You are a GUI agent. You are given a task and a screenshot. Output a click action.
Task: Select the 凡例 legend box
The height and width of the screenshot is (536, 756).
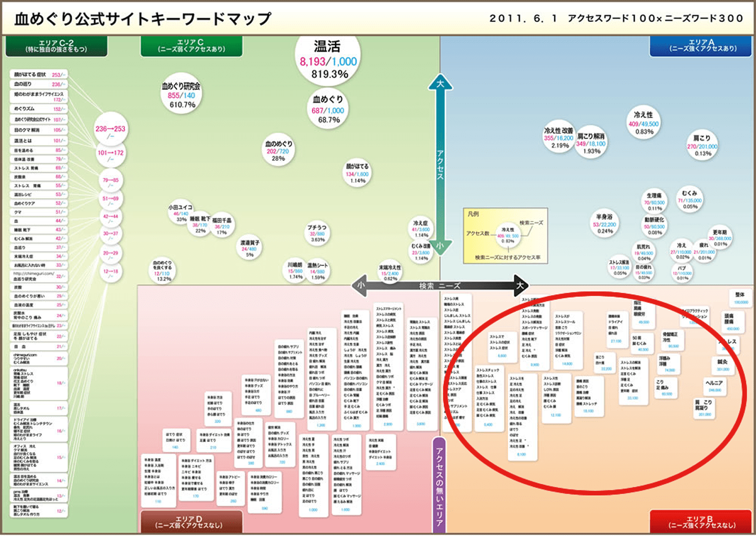tap(505, 236)
